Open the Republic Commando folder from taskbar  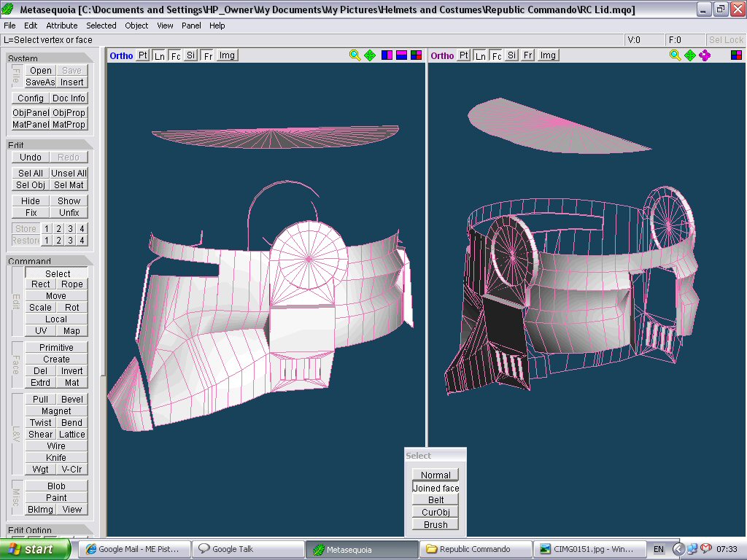tap(476, 549)
